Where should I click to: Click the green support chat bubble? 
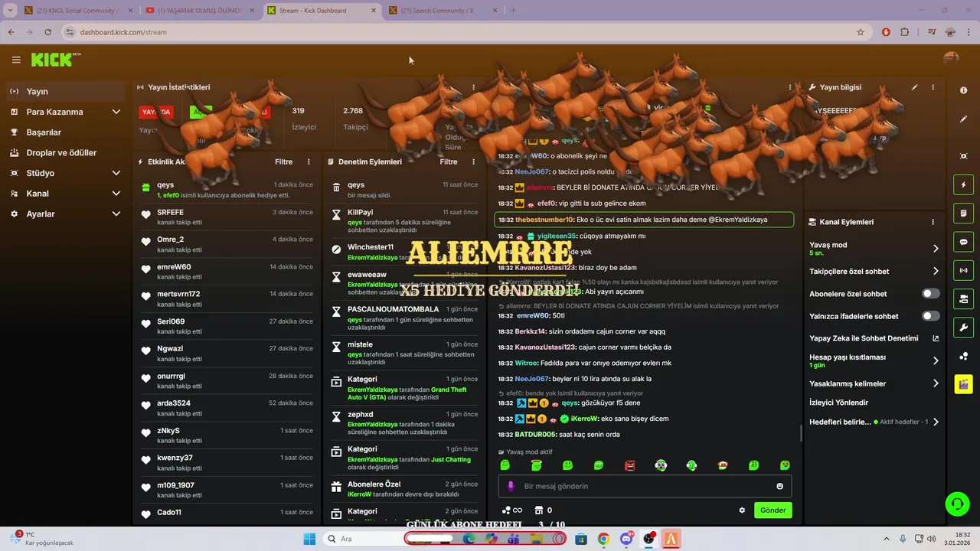[x=957, y=504]
